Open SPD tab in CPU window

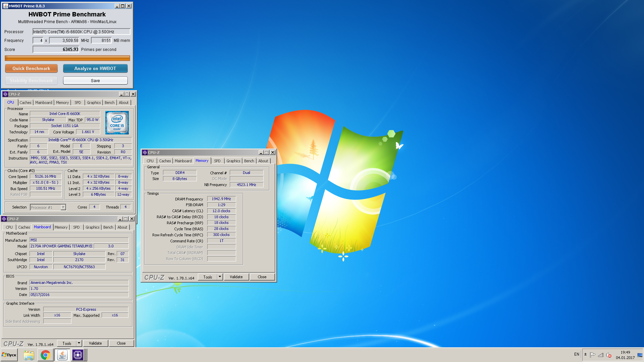78,103
